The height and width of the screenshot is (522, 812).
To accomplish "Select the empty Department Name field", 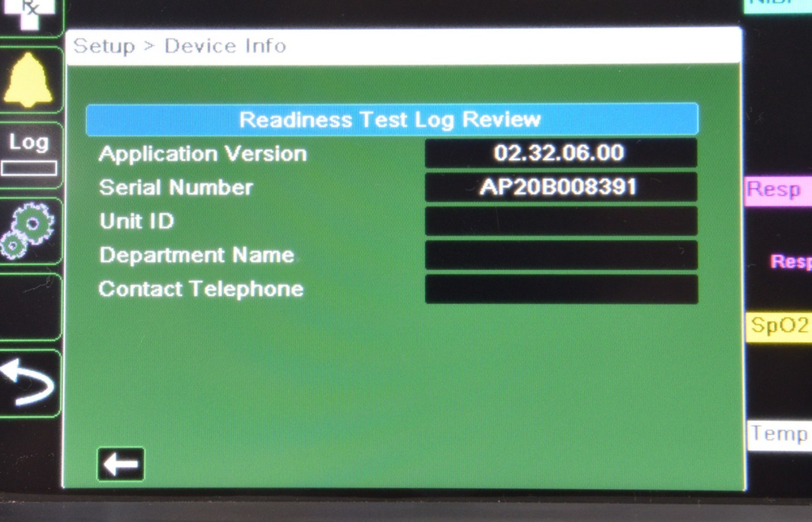I will pyautogui.click(x=560, y=255).
